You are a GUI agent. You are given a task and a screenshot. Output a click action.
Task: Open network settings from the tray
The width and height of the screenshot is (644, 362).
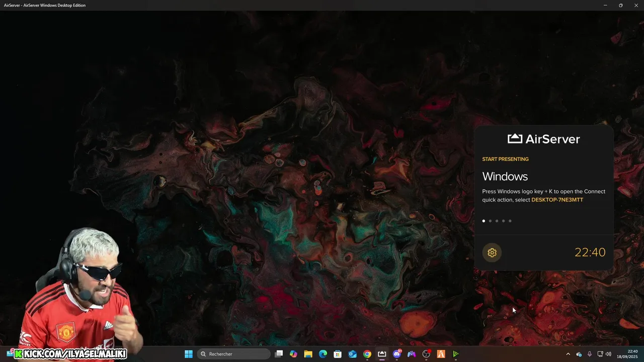[x=600, y=354]
